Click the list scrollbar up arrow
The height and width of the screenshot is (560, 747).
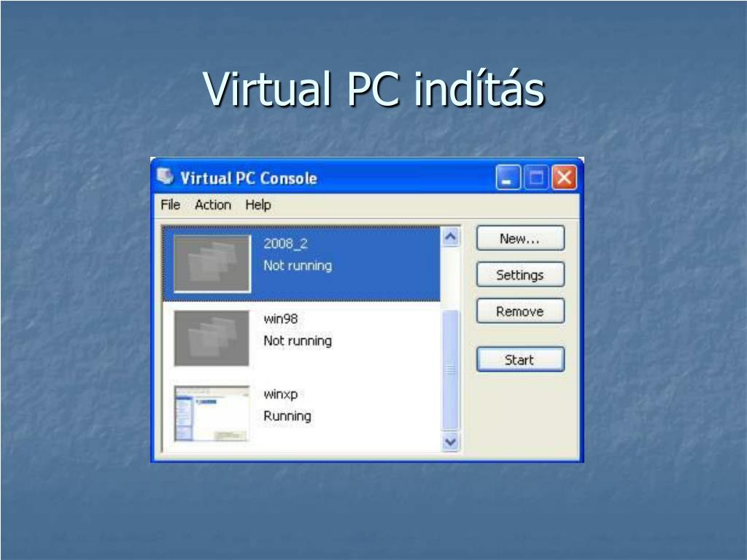[451, 236]
